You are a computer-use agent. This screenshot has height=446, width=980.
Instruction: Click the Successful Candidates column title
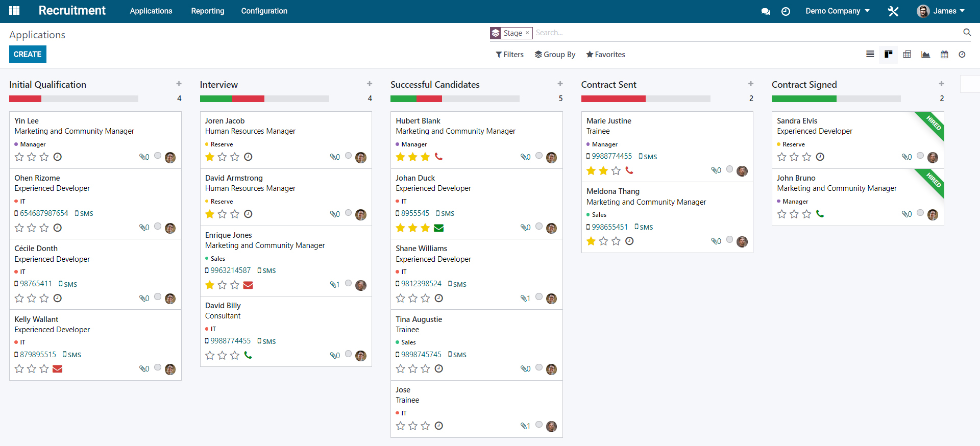(x=435, y=85)
